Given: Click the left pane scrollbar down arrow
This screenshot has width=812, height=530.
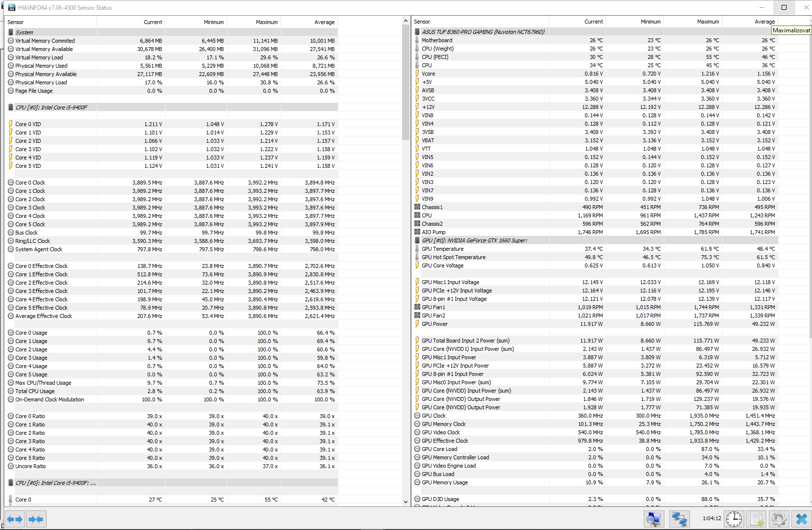Looking at the screenshot, I should click(406, 502).
